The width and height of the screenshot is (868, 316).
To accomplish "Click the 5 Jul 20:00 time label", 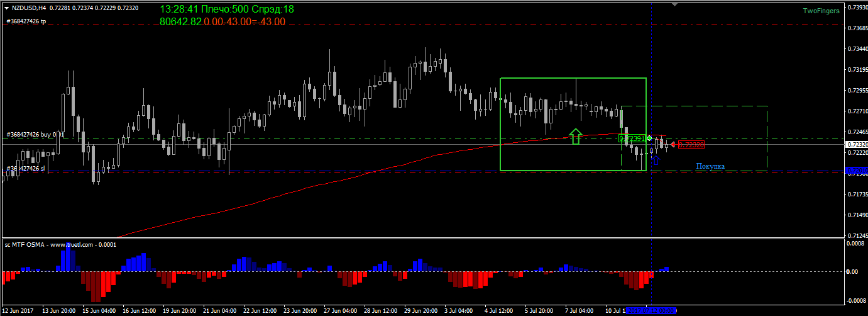I will pos(540,311).
